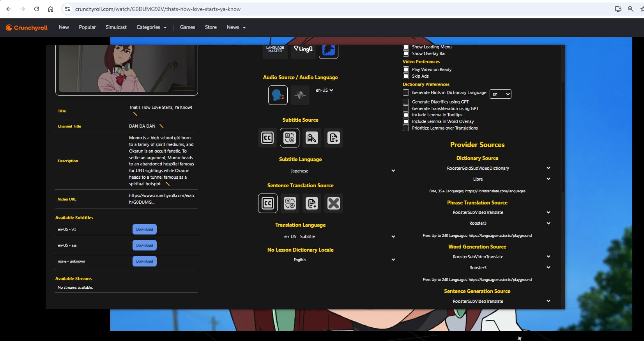Open the Popular menu item
This screenshot has width=644, height=341.
click(87, 27)
